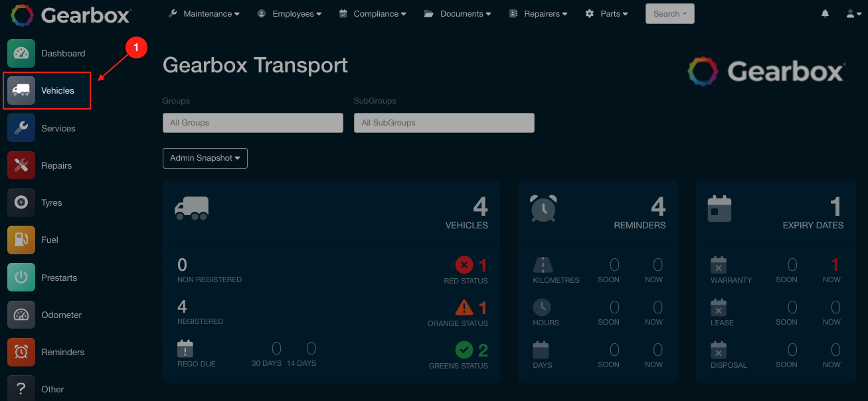The width and height of the screenshot is (868, 401).
Task: Open the Repairs tools icon
Action: pyautogui.click(x=21, y=165)
